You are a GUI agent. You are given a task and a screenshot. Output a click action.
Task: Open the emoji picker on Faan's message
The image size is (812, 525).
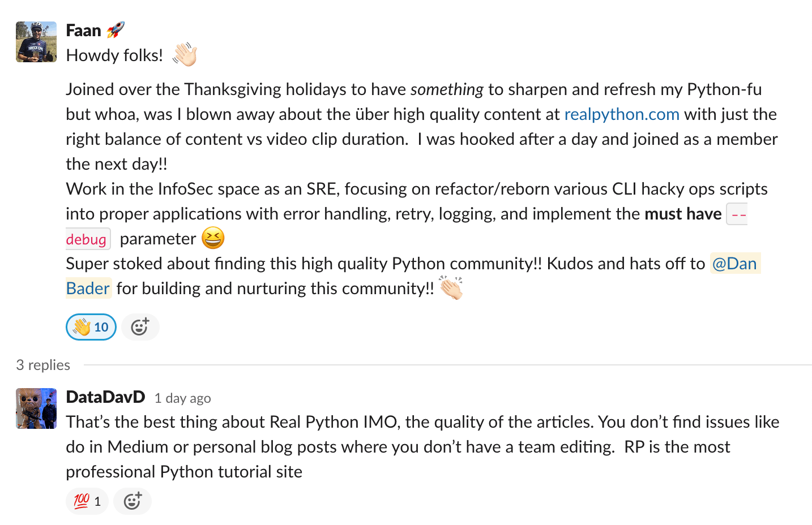(140, 326)
